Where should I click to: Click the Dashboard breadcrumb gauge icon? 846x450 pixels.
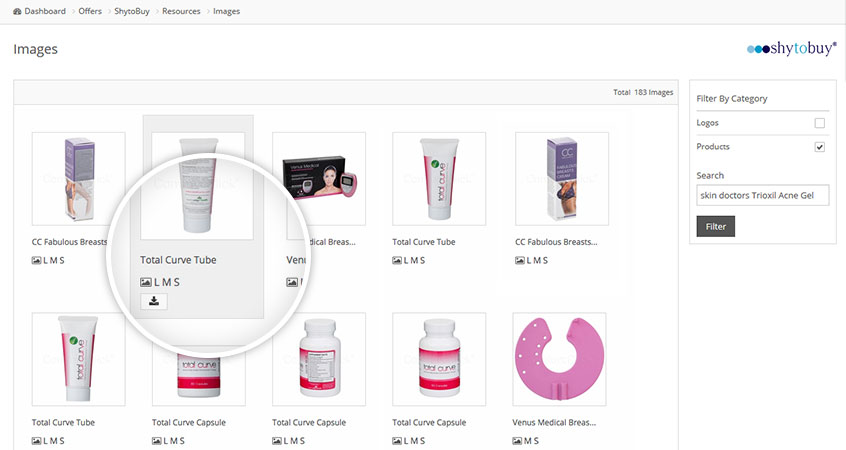tap(17, 11)
